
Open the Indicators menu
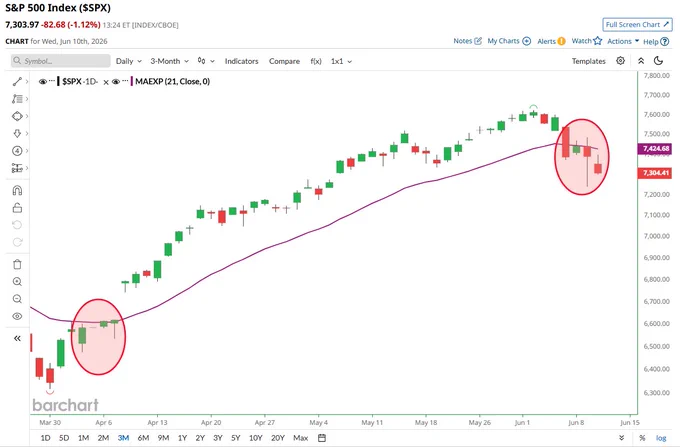click(x=242, y=61)
